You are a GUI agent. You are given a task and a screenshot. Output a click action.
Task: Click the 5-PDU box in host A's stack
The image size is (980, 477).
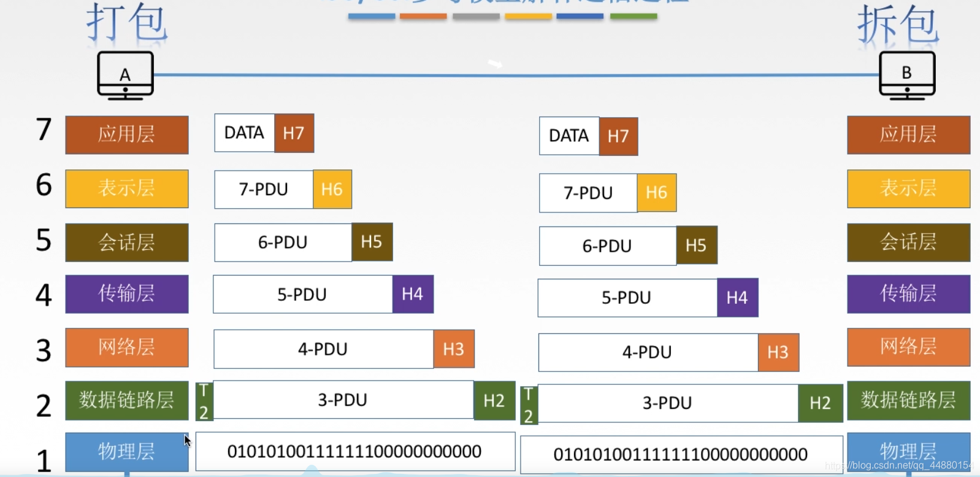click(303, 294)
